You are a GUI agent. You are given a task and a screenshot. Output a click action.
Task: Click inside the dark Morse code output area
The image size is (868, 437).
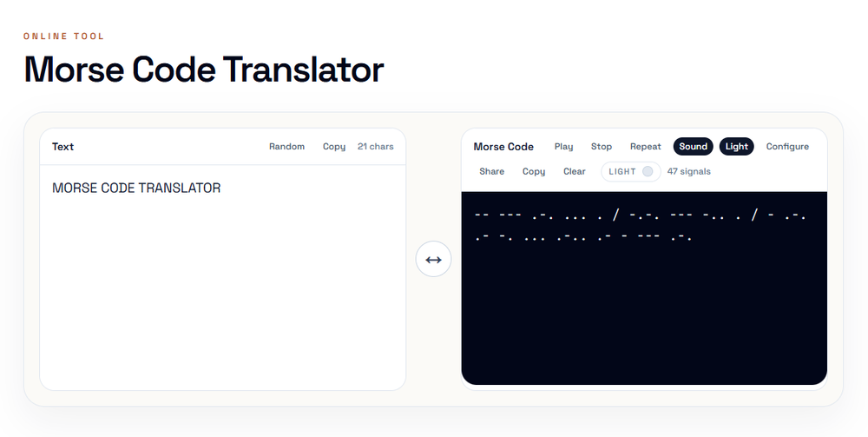644,288
